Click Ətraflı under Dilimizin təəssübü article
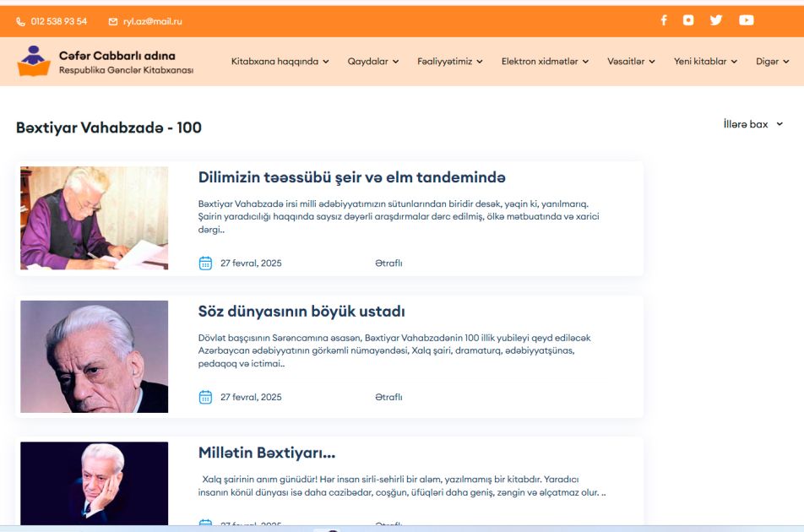Screen dimensions: 804x532 click(x=388, y=263)
